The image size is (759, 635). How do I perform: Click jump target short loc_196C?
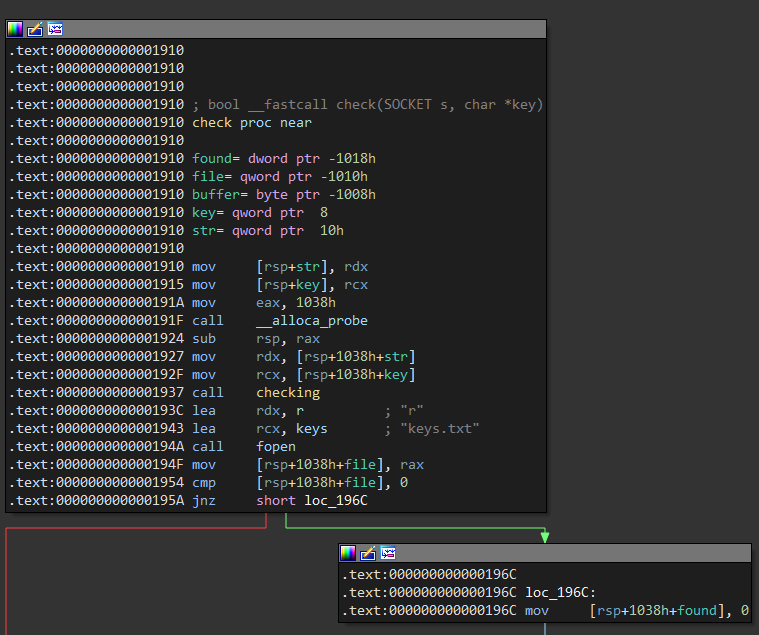point(312,500)
